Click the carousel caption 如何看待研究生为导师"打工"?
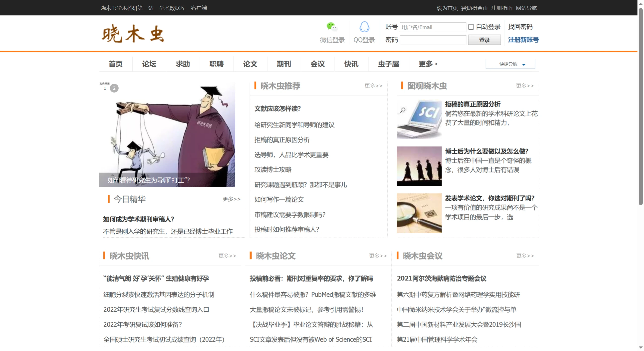The width and height of the screenshot is (644, 351). click(x=149, y=180)
